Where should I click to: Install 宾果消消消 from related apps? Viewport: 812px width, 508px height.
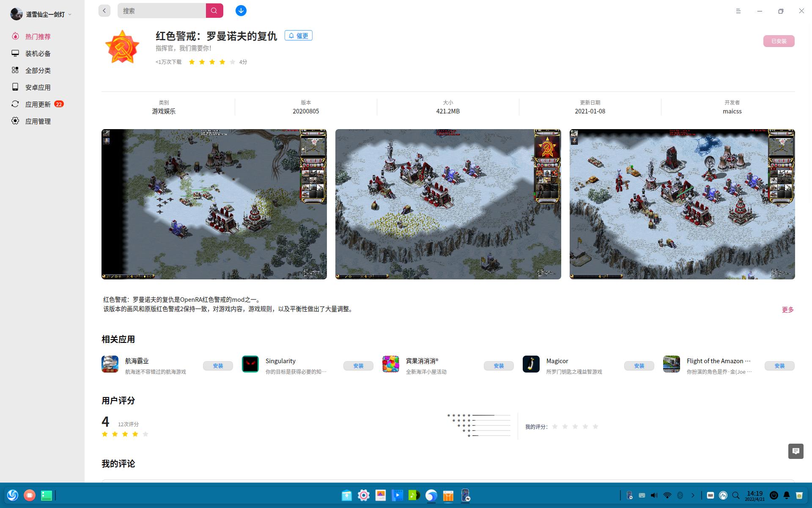click(499, 365)
